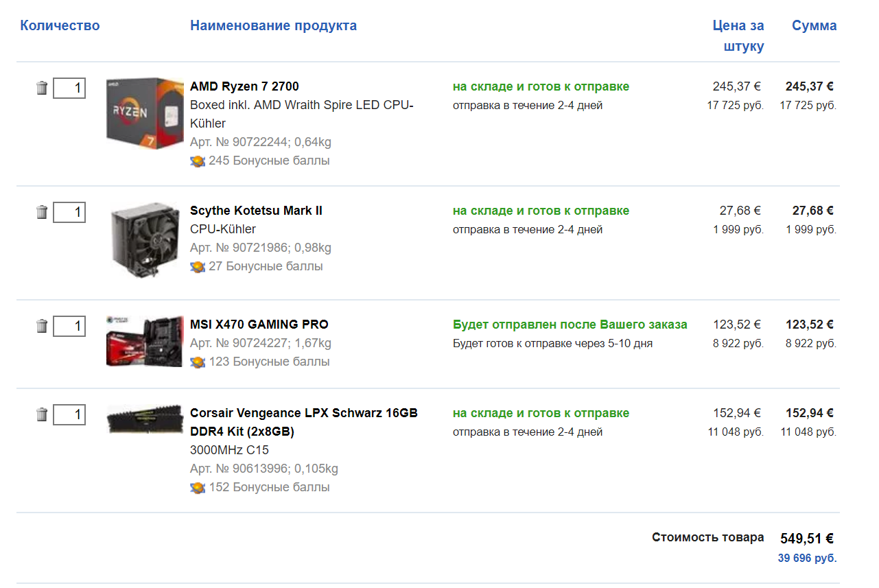Click the Scythe CPU cooler image
The width and height of the screenshot is (879, 588).
pyautogui.click(x=145, y=240)
